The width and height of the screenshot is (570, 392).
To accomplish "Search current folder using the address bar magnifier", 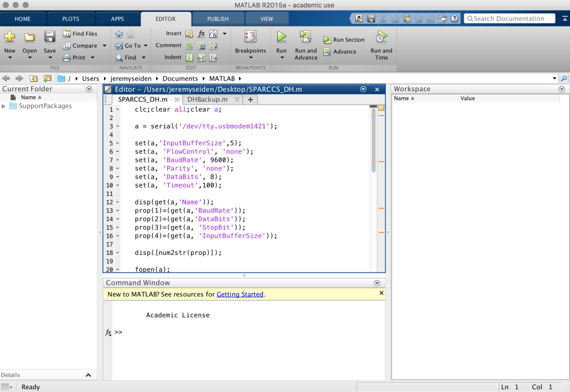I will click(564, 79).
